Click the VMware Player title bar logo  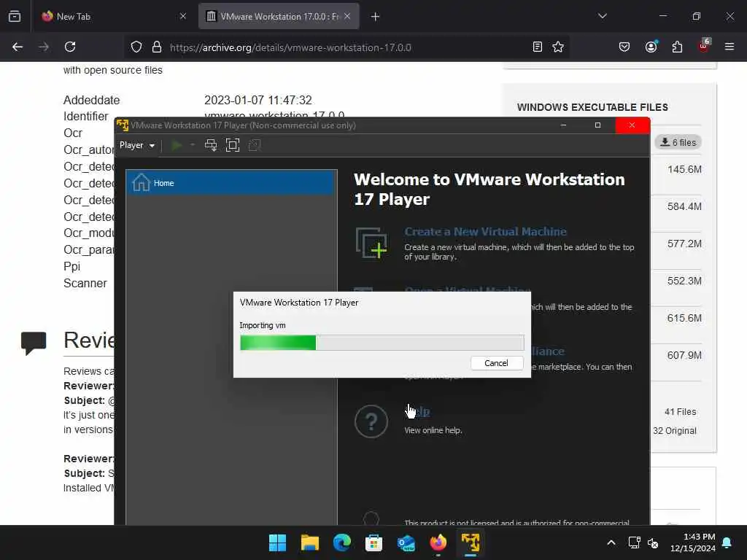pyautogui.click(x=123, y=125)
